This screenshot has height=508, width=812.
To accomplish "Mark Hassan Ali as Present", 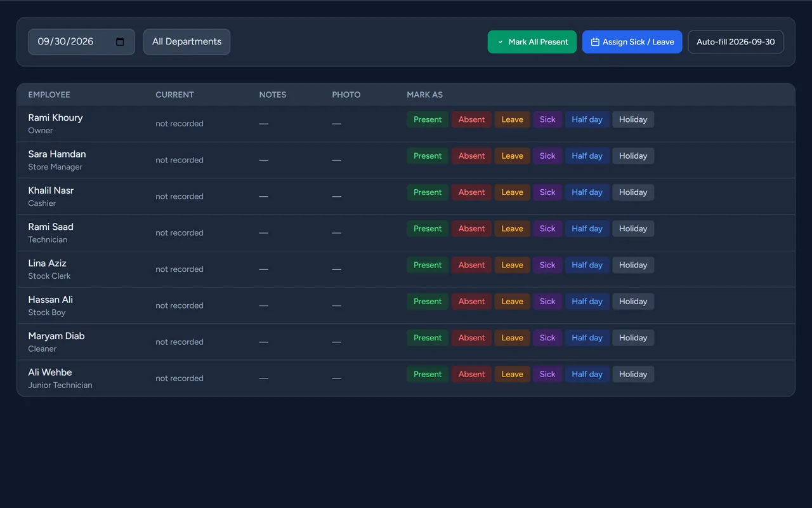I will [428, 302].
